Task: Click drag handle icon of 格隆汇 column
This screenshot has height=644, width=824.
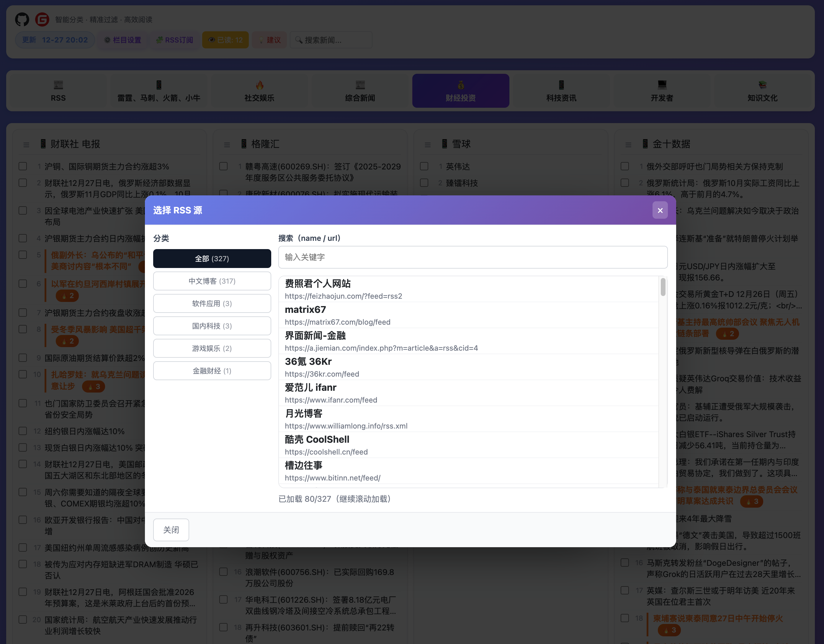Action: tap(227, 145)
